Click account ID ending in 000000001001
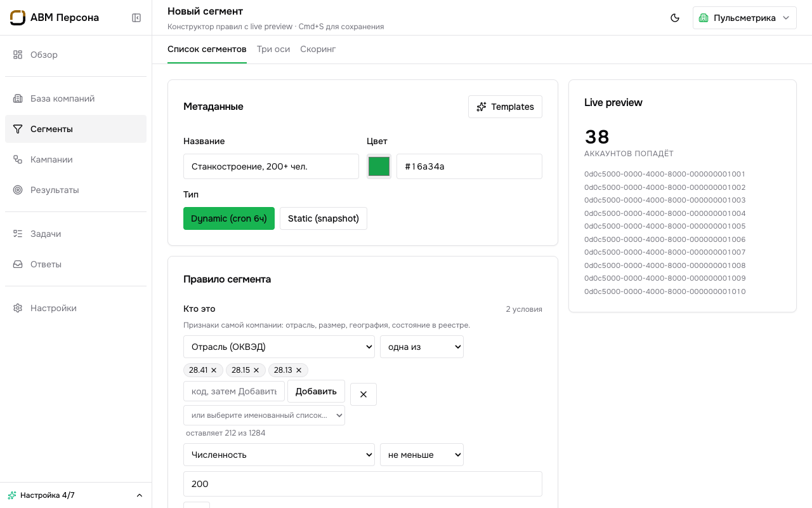812x508 pixels. pyautogui.click(x=665, y=174)
